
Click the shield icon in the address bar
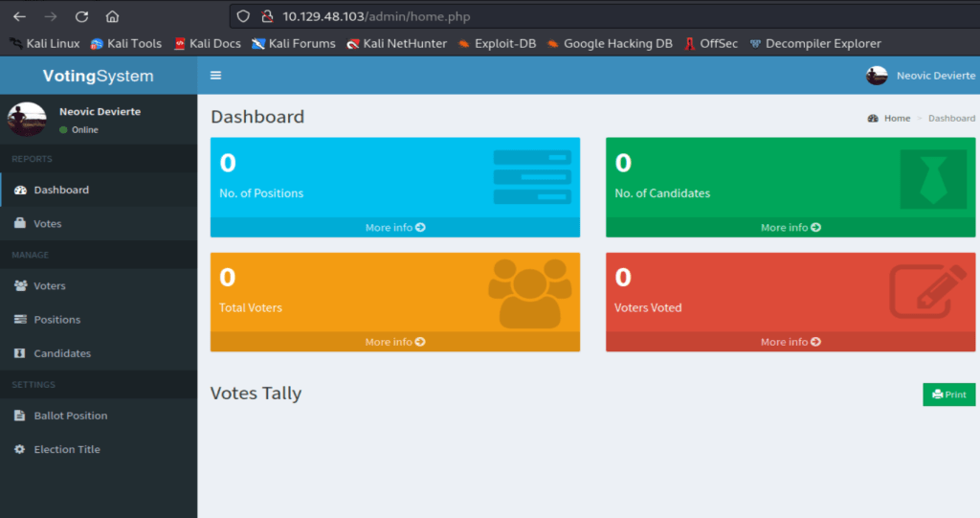243,16
